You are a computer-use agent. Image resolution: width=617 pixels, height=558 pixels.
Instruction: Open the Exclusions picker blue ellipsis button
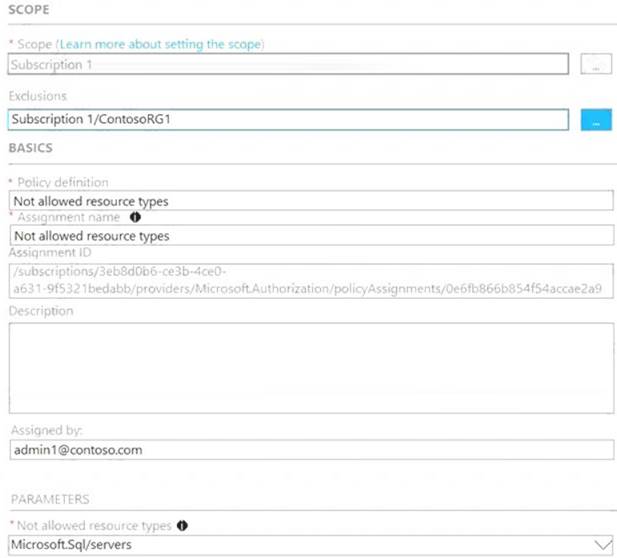pyautogui.click(x=596, y=120)
